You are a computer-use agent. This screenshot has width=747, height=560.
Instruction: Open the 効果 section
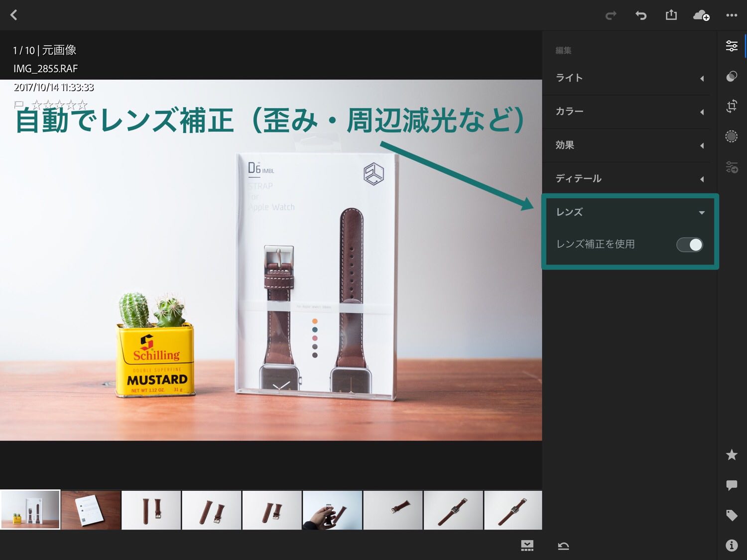tap(629, 145)
